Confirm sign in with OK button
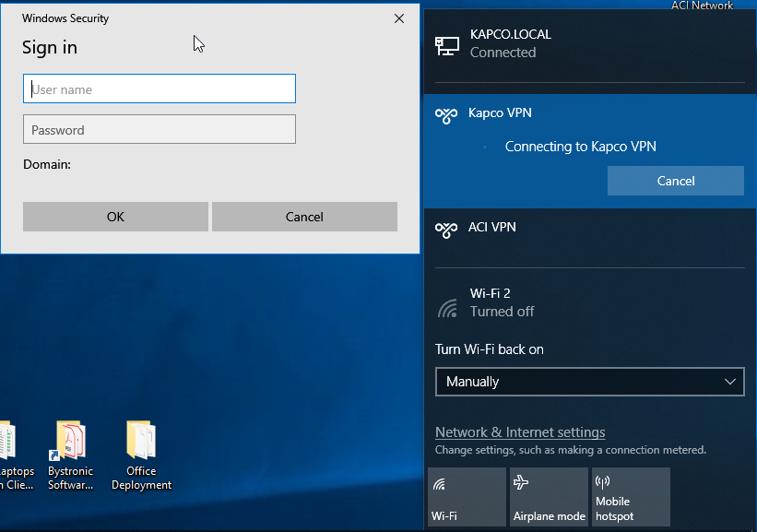 click(115, 217)
